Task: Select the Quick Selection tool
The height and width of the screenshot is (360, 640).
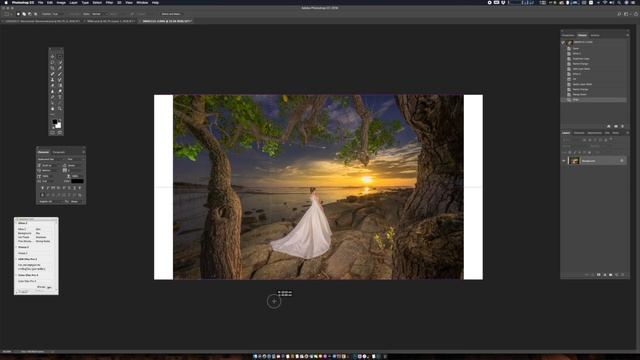Action: 60,62
